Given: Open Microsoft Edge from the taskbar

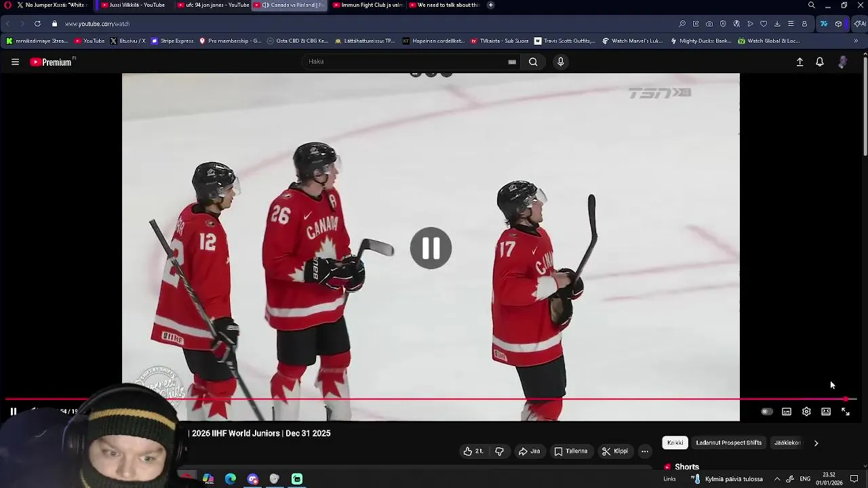Looking at the screenshot, I should (231, 479).
